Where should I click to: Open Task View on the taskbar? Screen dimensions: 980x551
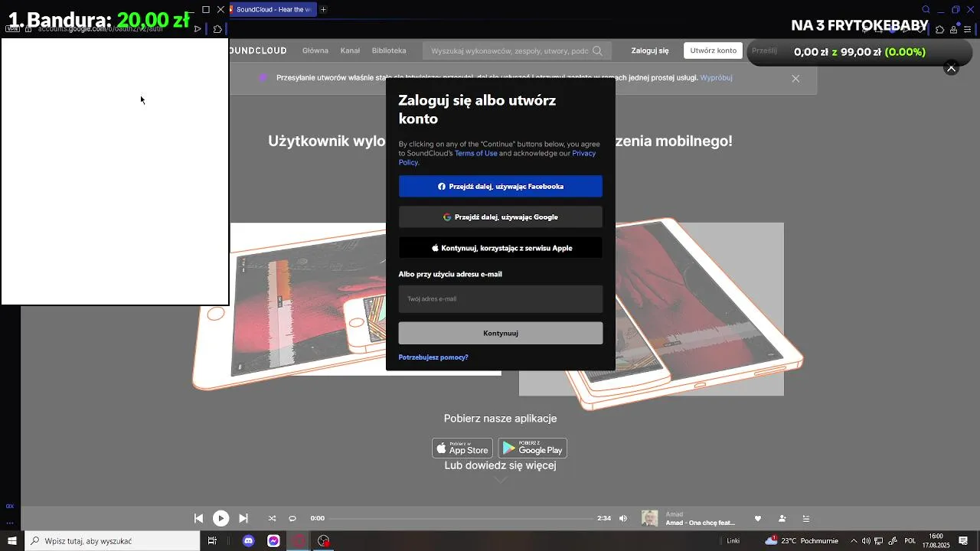point(212,541)
